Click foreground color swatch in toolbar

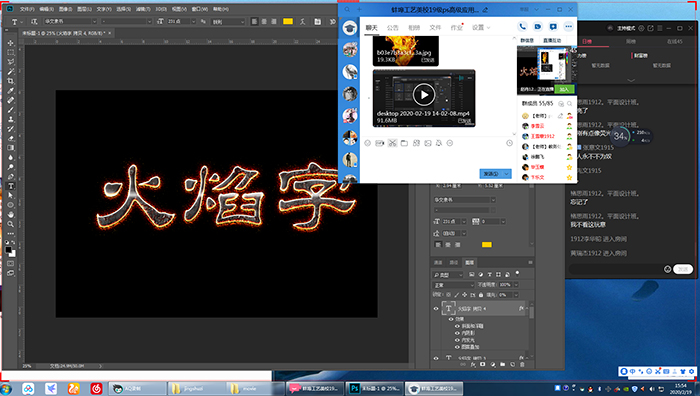[8, 250]
